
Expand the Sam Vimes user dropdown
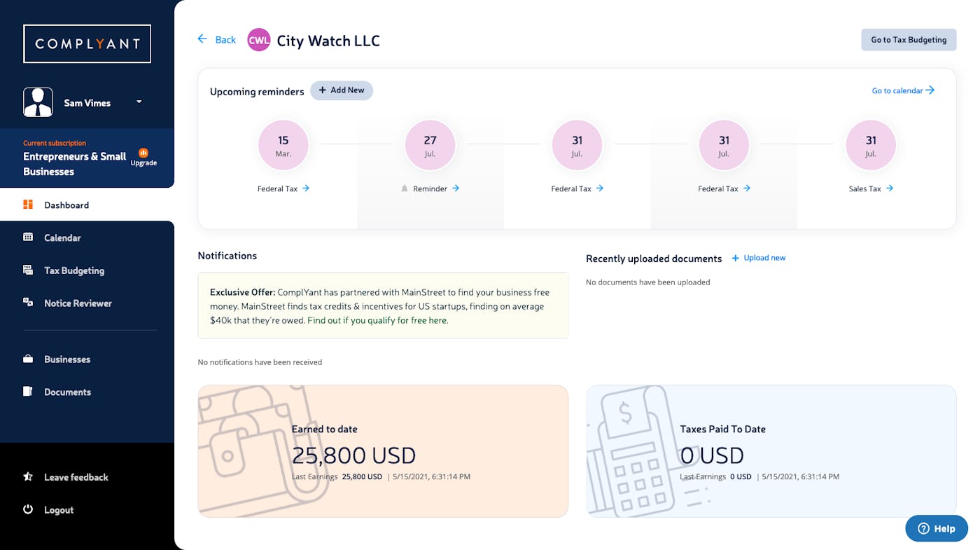[x=139, y=102]
